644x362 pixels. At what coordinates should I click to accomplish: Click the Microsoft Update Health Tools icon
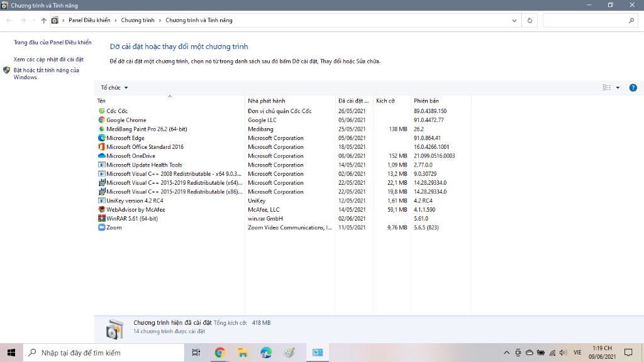click(x=101, y=165)
